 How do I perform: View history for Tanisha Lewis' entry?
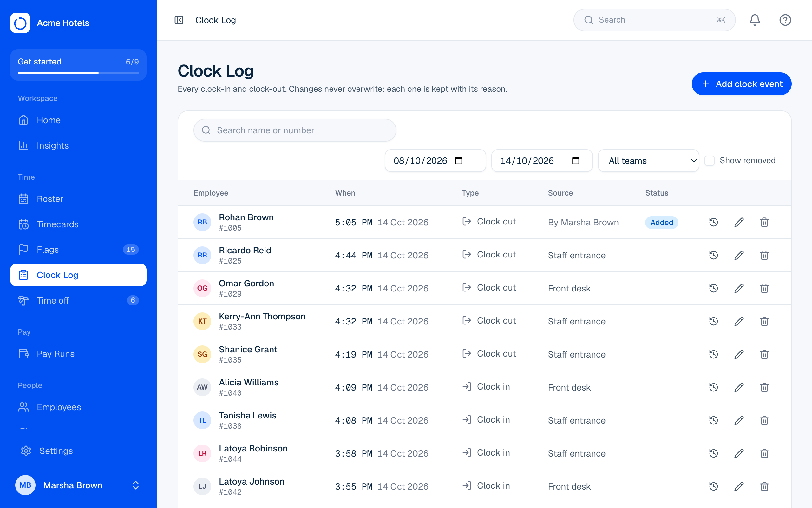(x=713, y=420)
